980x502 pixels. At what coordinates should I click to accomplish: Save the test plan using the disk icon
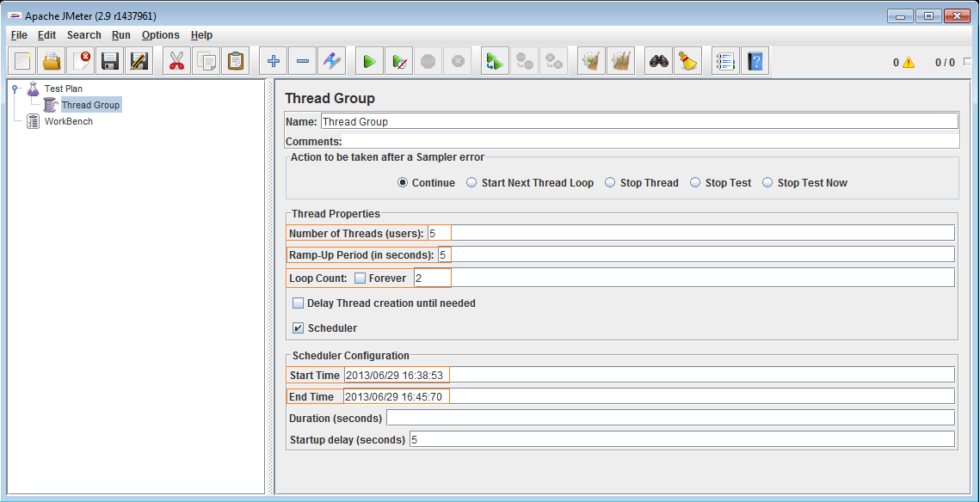coord(110,60)
